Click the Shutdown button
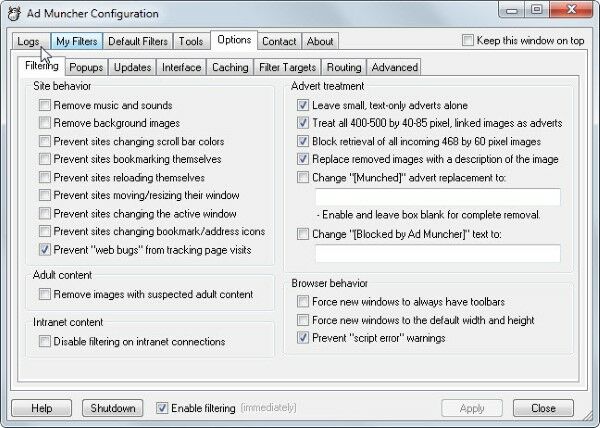Screen dimensions: 600x428 (x=112, y=408)
